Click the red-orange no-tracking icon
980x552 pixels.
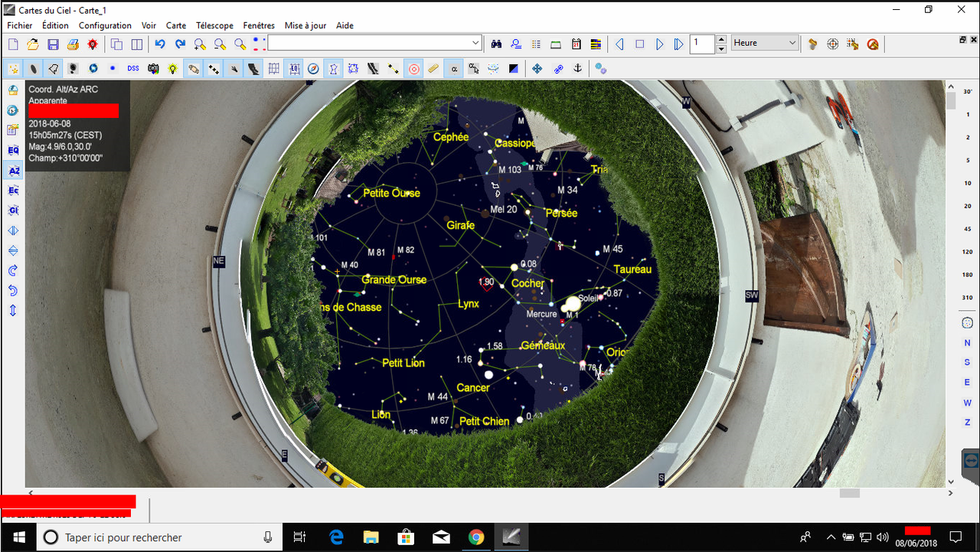coord(873,44)
